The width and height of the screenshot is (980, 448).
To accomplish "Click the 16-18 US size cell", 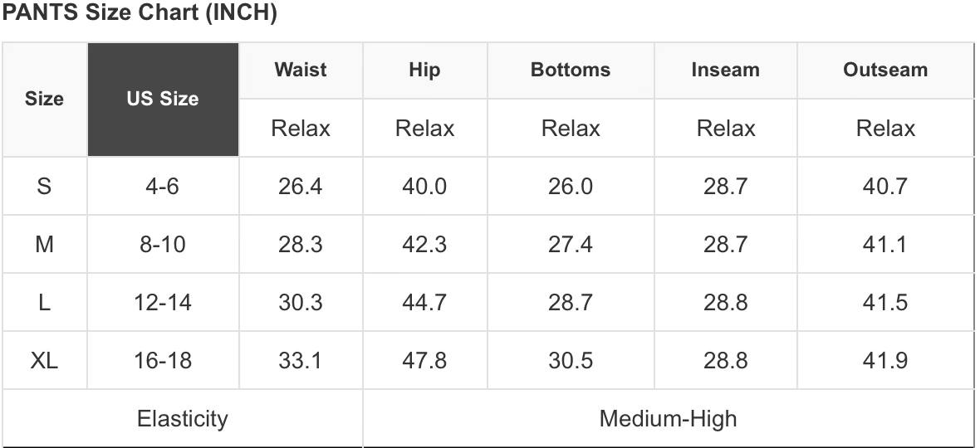I will 163,361.
